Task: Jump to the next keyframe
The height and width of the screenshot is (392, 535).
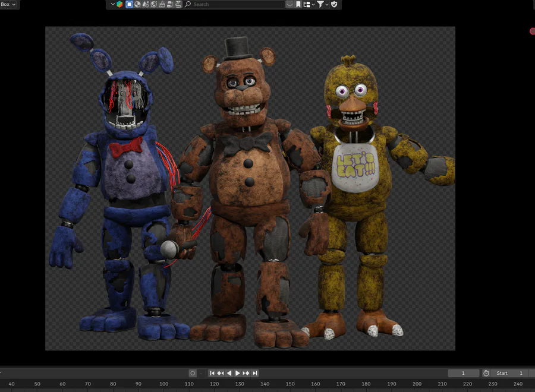Action: pyautogui.click(x=246, y=373)
